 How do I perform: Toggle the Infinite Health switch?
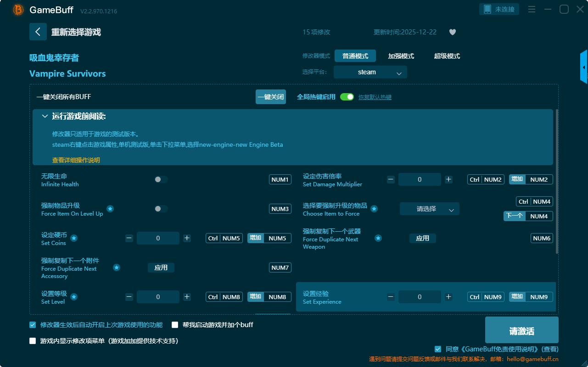coord(161,179)
